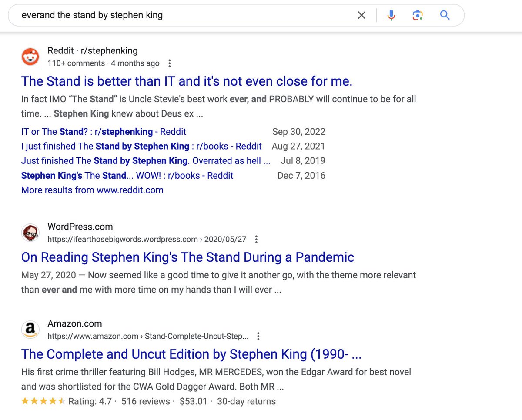Submit search with the magnifying glass icon
522x420 pixels.
(445, 16)
